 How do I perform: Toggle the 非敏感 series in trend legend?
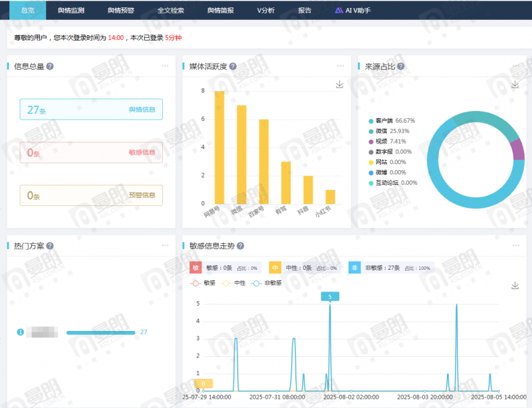[x=267, y=283]
